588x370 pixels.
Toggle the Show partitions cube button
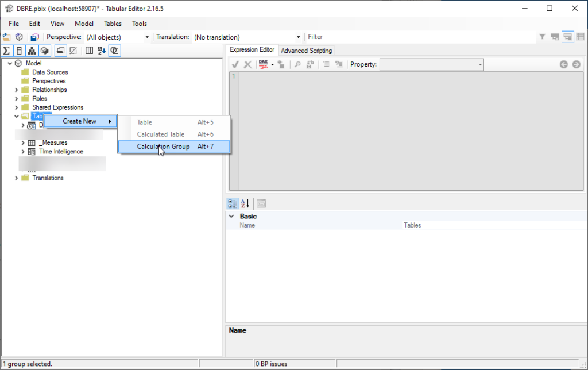(45, 51)
